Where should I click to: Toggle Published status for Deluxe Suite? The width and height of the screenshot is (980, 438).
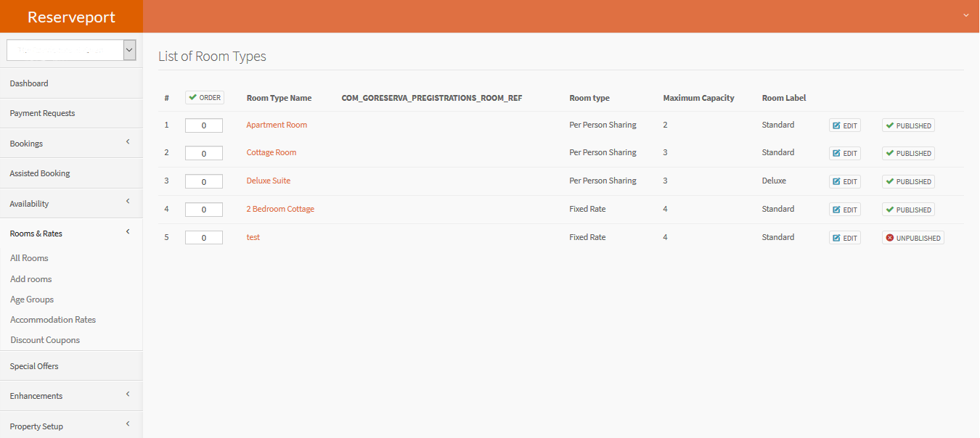point(908,181)
